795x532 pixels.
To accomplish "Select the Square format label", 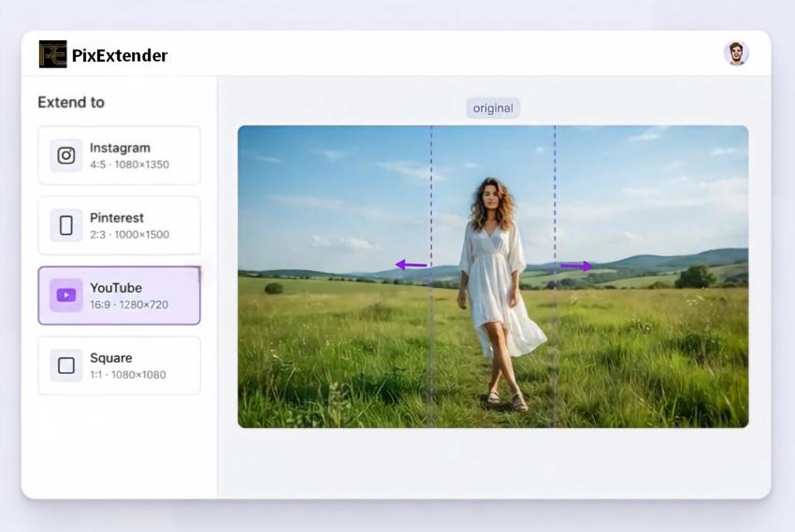I will click(x=111, y=358).
